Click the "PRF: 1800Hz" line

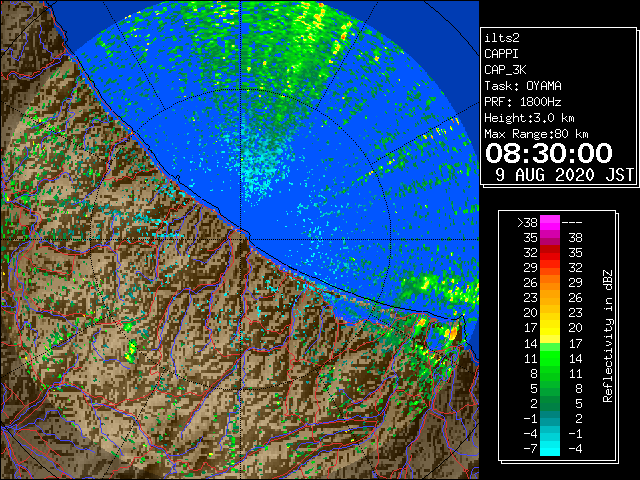point(523,102)
